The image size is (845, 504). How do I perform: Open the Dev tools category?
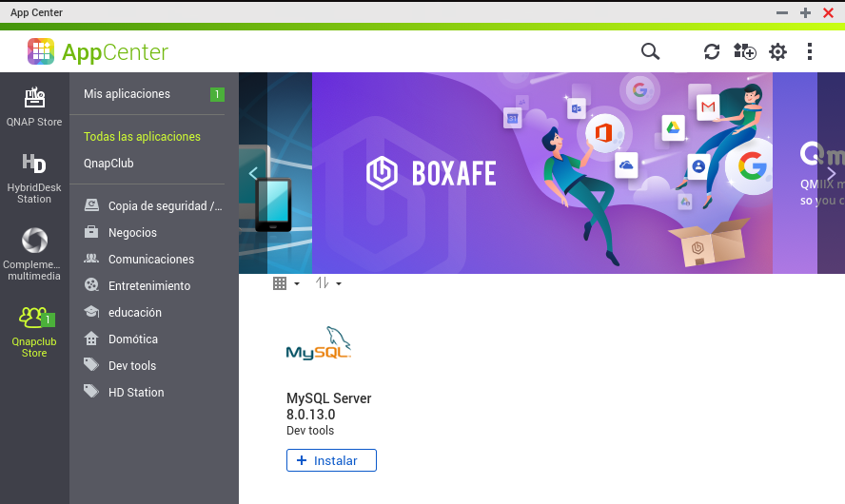click(131, 365)
